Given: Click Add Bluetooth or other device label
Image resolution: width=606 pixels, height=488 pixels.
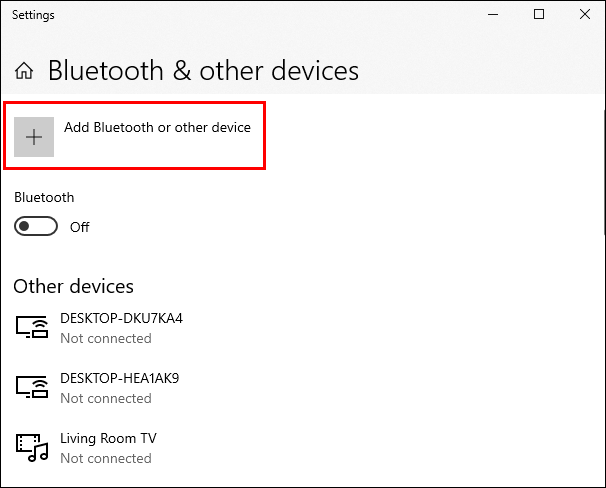Looking at the screenshot, I should click(157, 128).
